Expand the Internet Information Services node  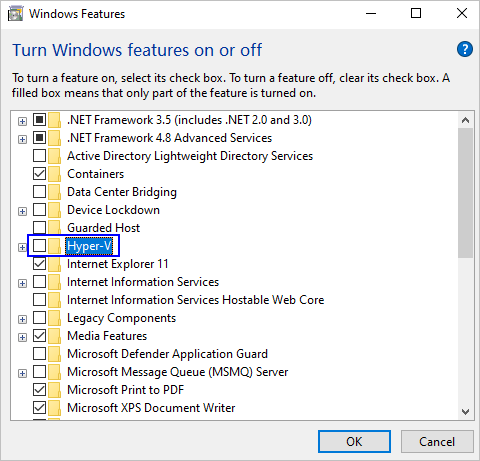[22, 283]
